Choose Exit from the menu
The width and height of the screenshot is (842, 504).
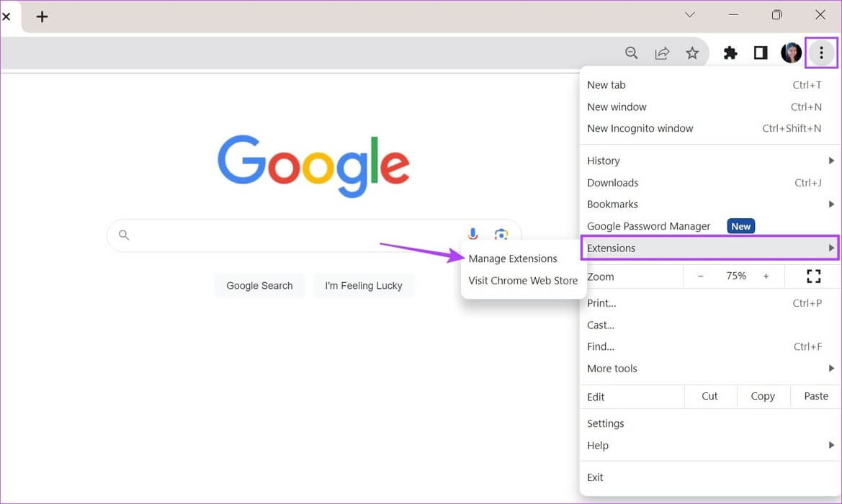point(710,477)
